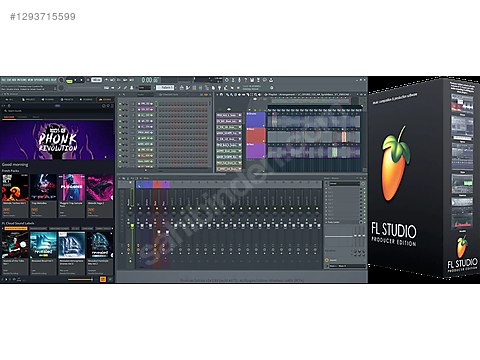The image size is (480, 360).
Task: Toggle the topmost channel's green mute LED
Action: pos(120,104)
